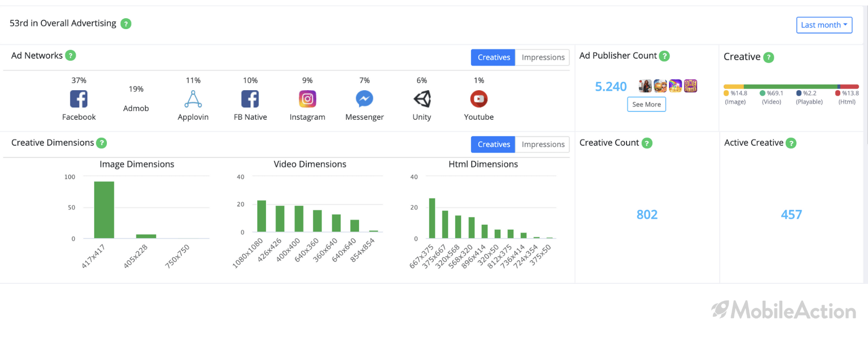
Task: Click the ONE publisher app thumbnail
Action: coord(691,86)
